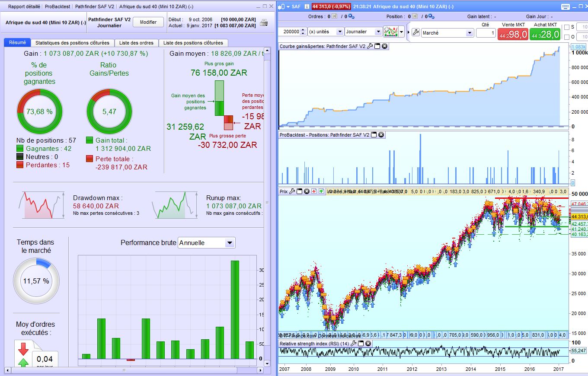Viewport: 588px width, 376px height.
Task: Click the Perte totale -239 817,00 ZAR value
Action: point(121,167)
